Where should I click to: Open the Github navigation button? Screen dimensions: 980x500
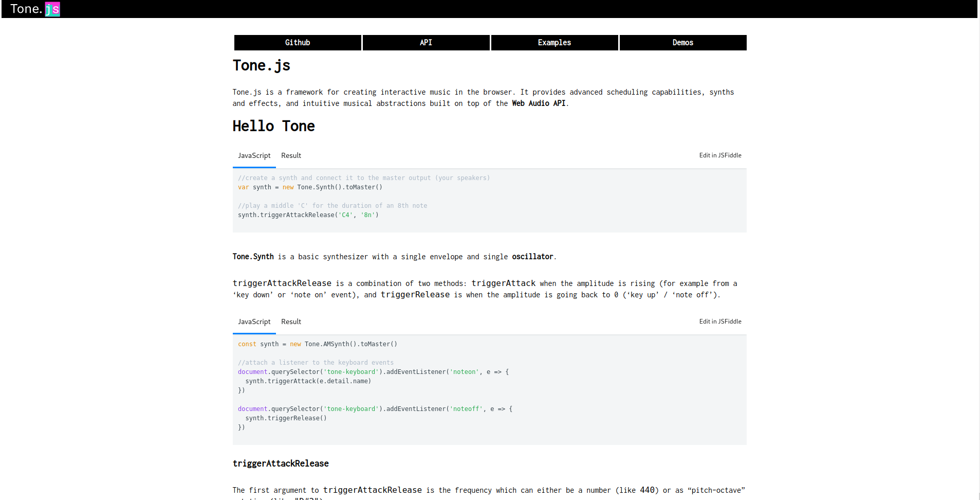pos(298,43)
